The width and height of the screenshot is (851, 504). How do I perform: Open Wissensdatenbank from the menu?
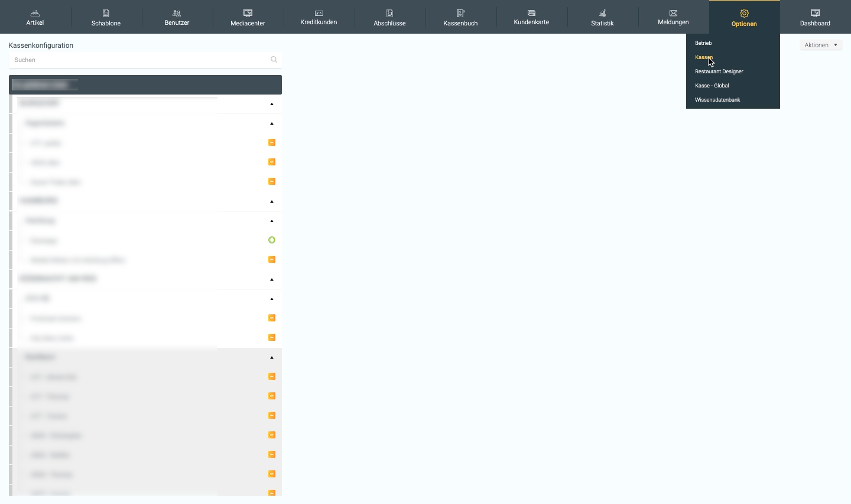click(x=717, y=100)
